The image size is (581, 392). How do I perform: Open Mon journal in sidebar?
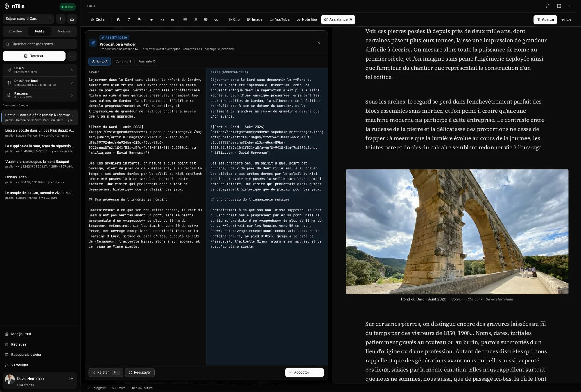coord(21,334)
